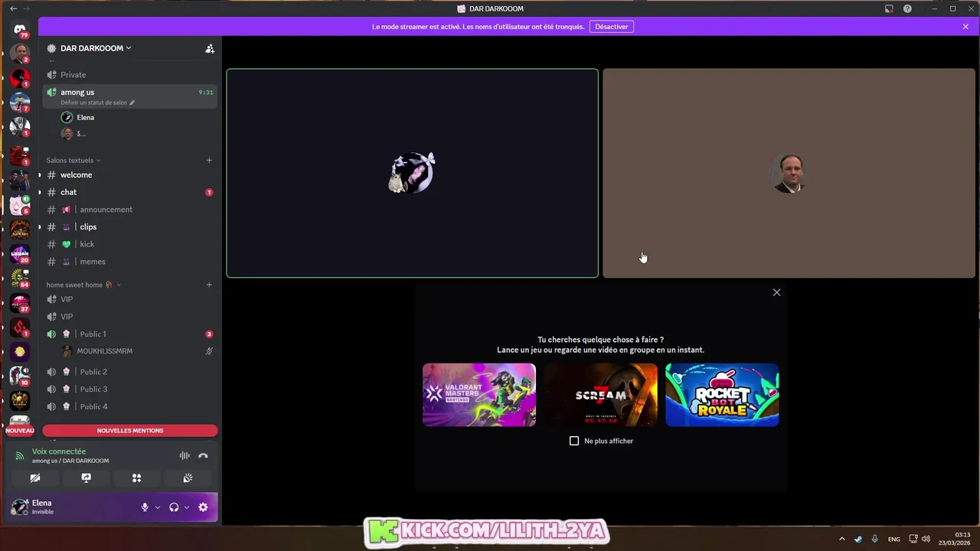Start screen sharing from voice panel
This screenshot has width=980, height=551.
86,478
